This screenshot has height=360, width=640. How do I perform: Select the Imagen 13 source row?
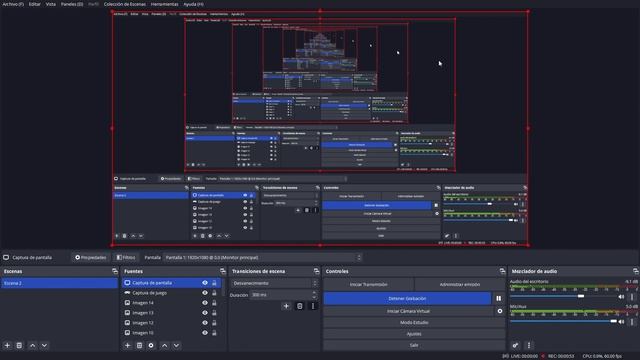click(x=171, y=313)
